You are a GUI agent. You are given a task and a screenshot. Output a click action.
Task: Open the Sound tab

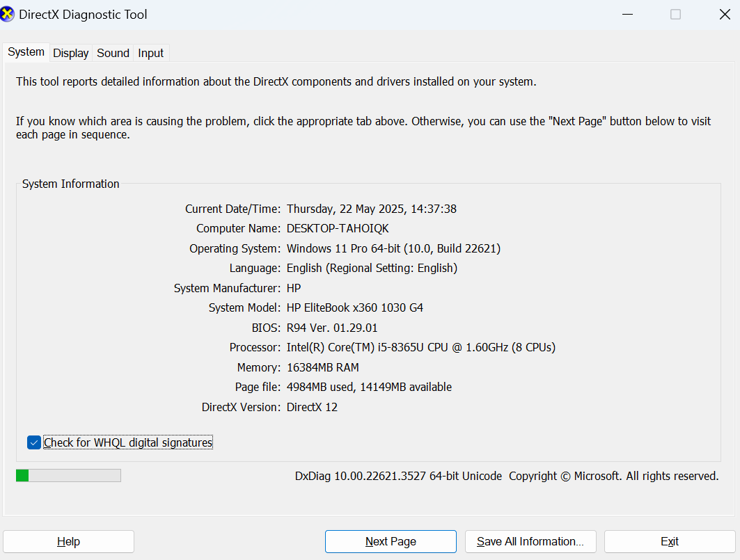point(113,53)
